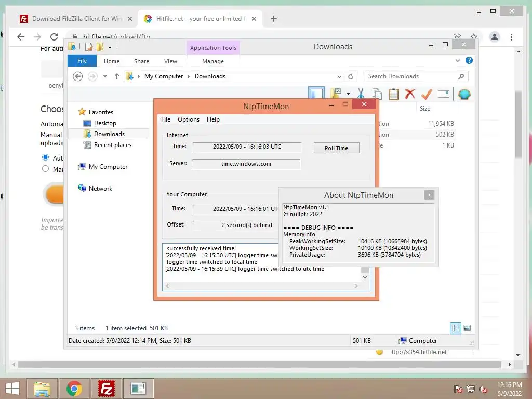Click the log scroll down arrow in NtpTimeMon
This screenshot has height=399, width=532.
pos(365,277)
